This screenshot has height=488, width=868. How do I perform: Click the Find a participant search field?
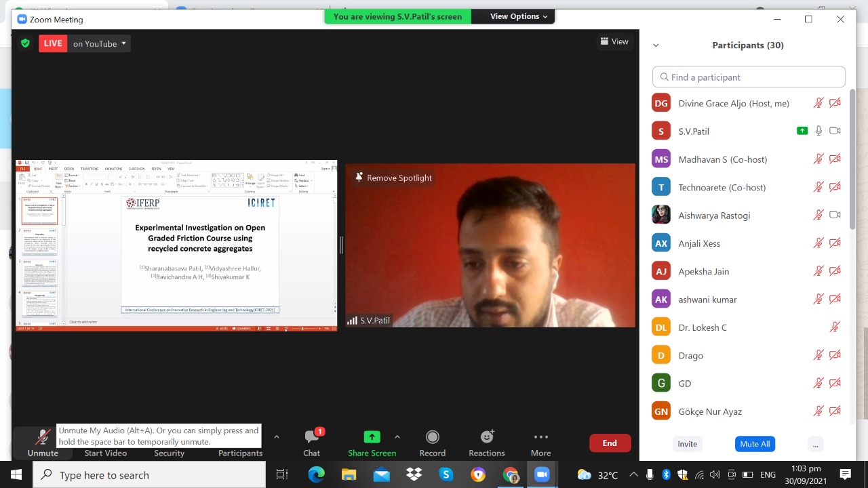coord(749,77)
